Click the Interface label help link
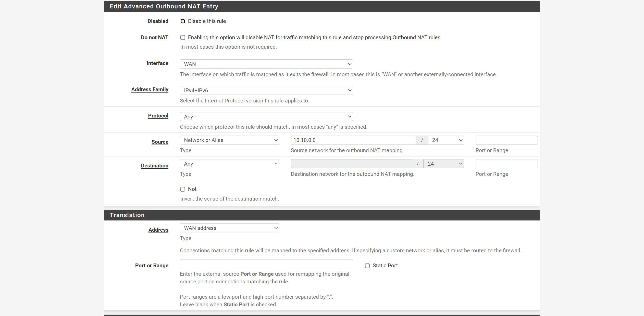This screenshot has width=644, height=316. tap(157, 63)
